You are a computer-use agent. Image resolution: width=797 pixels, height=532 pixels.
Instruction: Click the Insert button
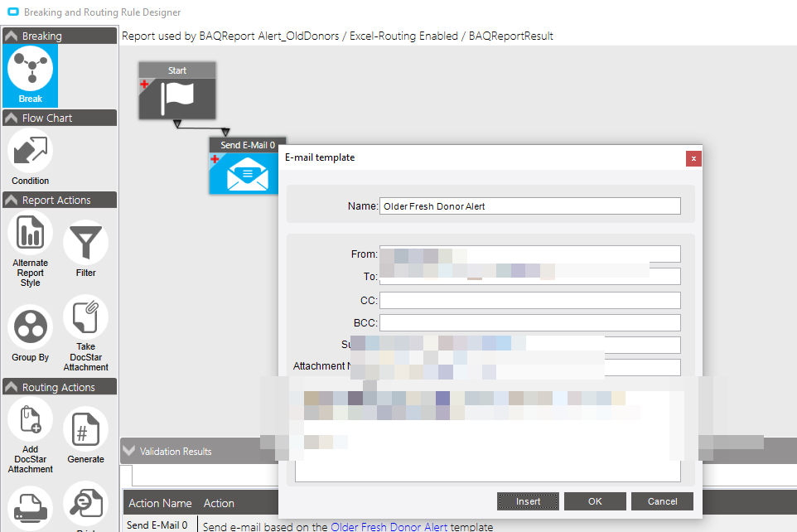pyautogui.click(x=528, y=501)
